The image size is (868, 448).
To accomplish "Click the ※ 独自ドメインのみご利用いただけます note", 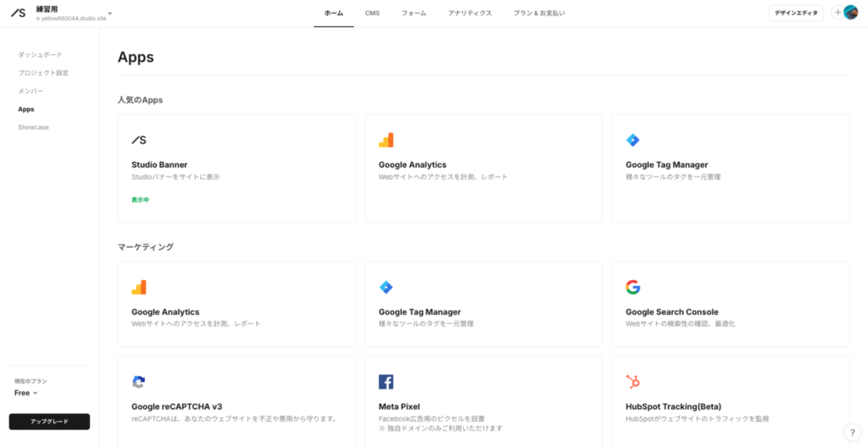I will coord(441,428).
